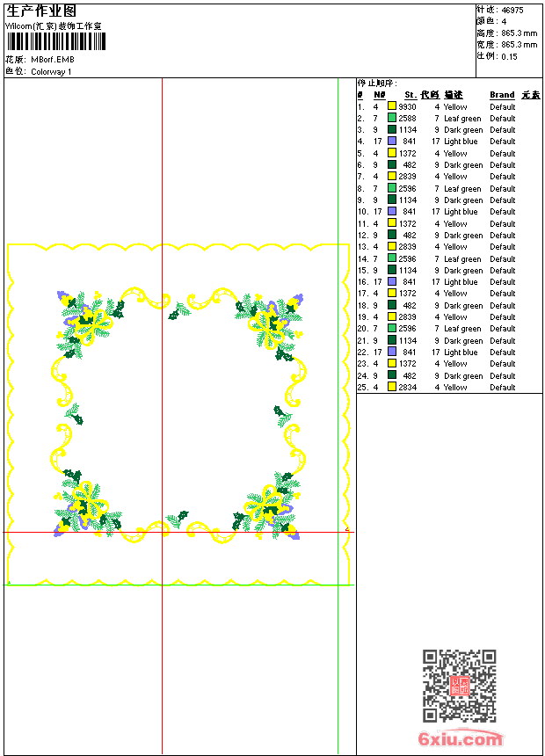Click the top-right poinsettia corner motif
Image resolution: width=545 pixels, height=756 pixels.
click(x=269, y=326)
